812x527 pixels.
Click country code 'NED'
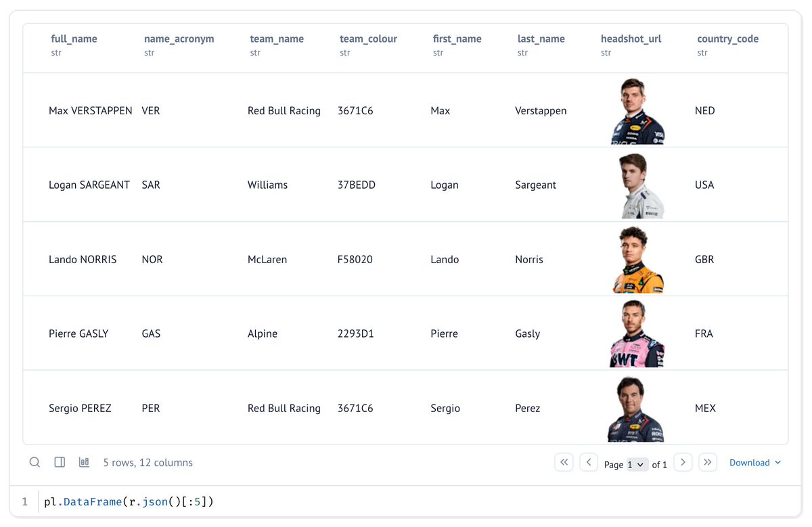coord(705,110)
